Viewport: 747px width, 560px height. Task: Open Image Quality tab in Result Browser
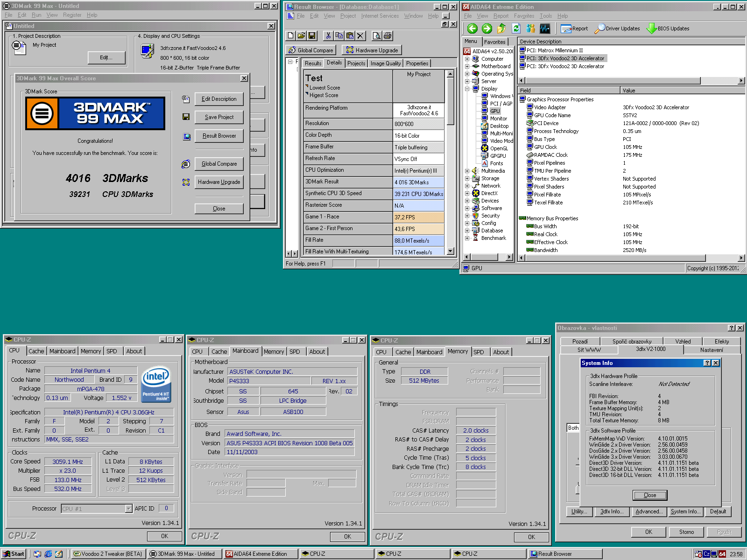385,63
